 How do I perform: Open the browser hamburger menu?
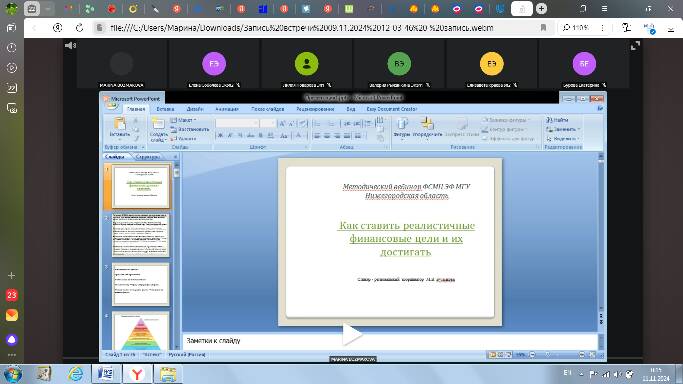click(605, 8)
